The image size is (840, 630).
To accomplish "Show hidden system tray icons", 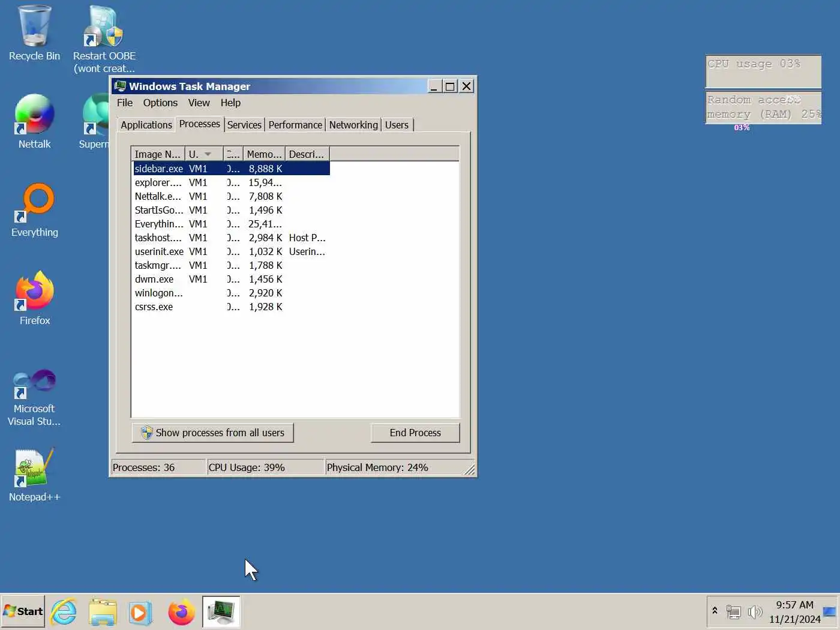I will pos(715,611).
